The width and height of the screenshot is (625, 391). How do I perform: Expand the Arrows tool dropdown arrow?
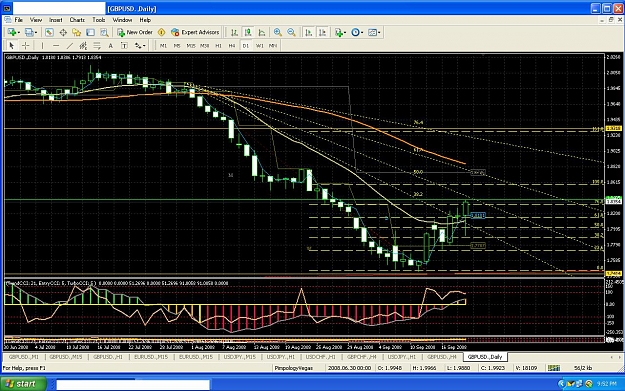click(144, 46)
